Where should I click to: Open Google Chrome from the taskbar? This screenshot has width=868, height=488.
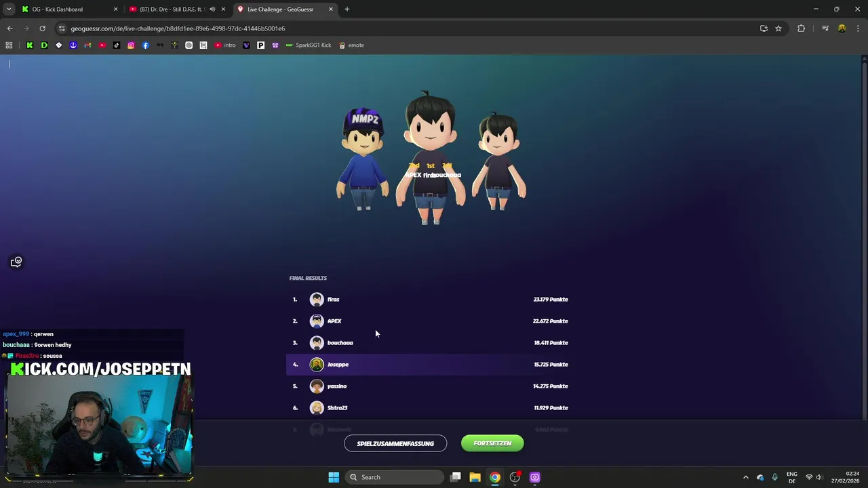pos(495,477)
